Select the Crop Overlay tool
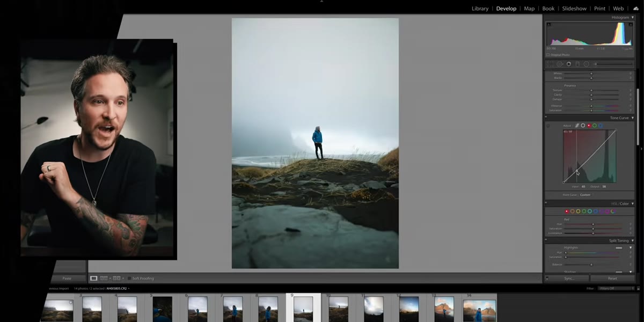Image resolution: width=644 pixels, height=322 pixels. coord(550,64)
